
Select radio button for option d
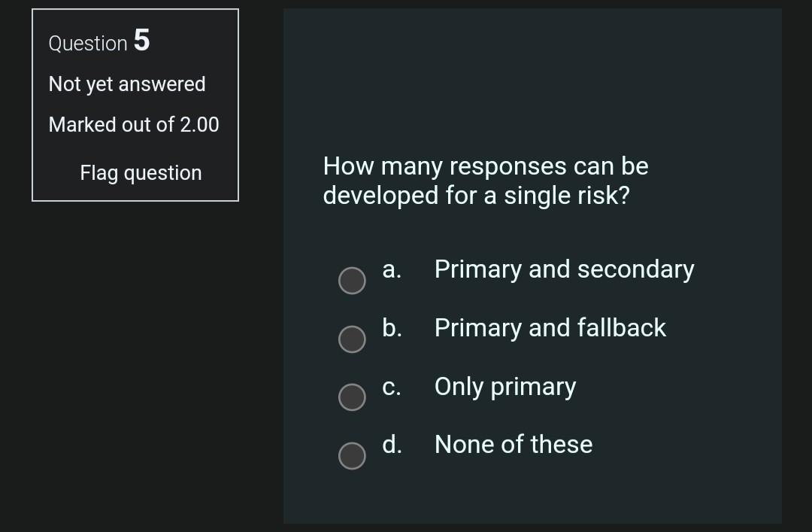[352, 455]
